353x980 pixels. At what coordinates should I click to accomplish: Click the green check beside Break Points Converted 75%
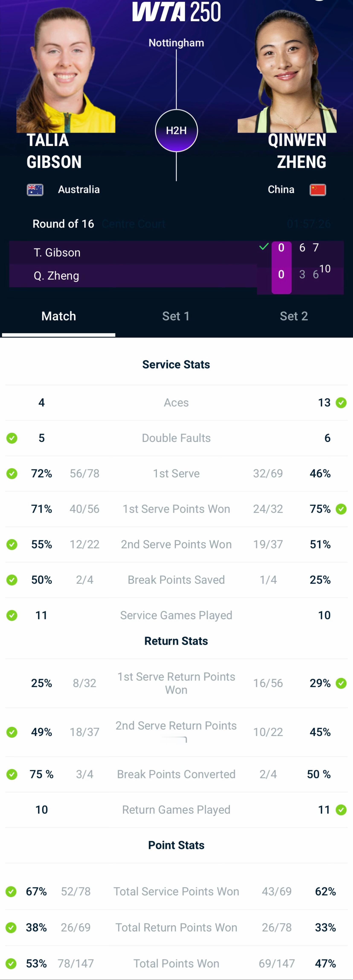click(x=12, y=774)
